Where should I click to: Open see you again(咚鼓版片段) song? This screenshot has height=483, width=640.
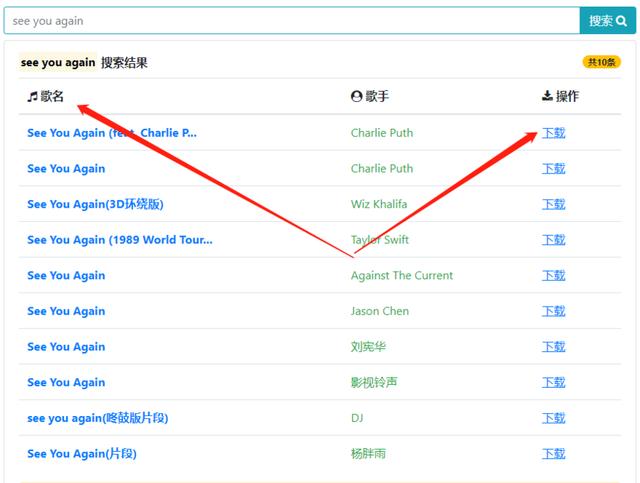pyautogui.click(x=98, y=418)
